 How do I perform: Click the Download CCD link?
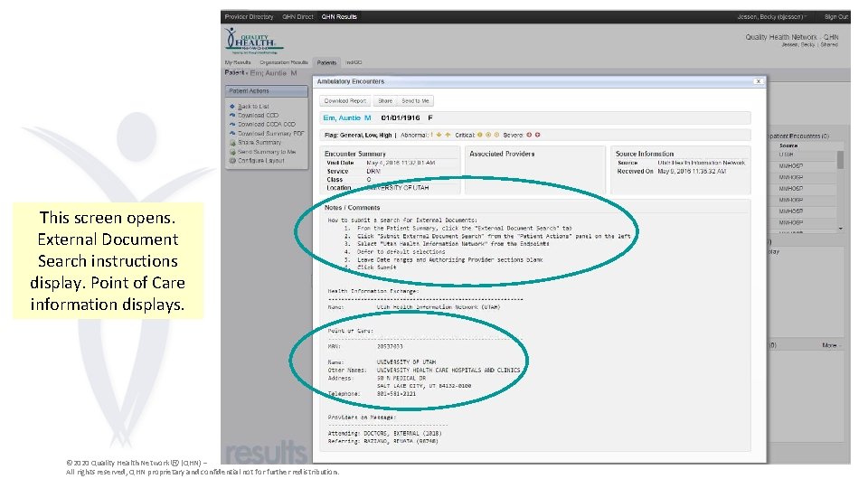tap(258, 115)
